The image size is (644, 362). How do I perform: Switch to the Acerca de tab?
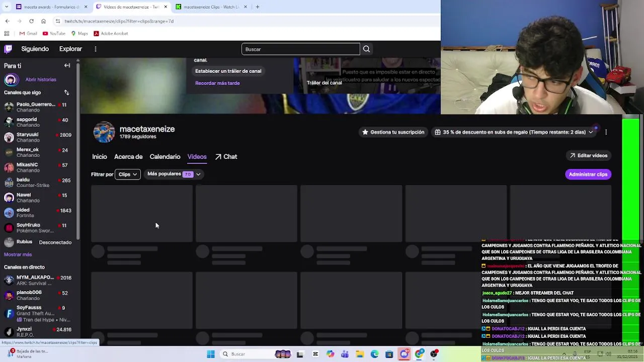128,157
